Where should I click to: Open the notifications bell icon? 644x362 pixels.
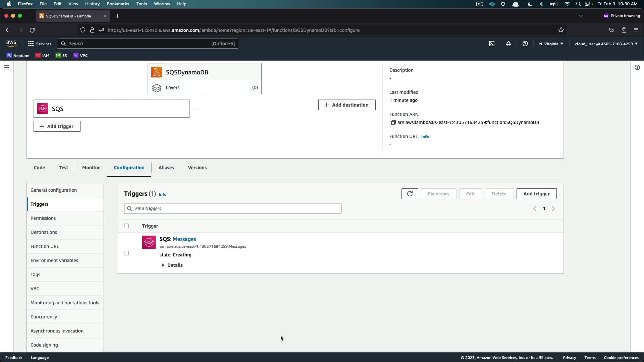pos(508,44)
